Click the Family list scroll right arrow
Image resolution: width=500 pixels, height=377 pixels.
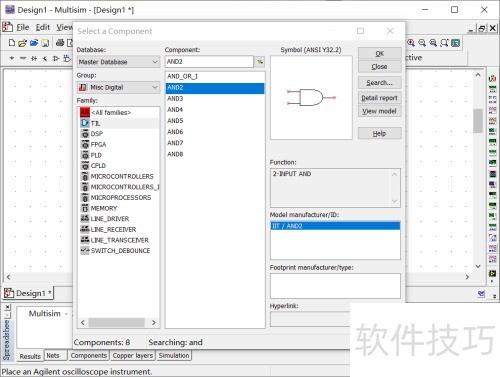click(x=154, y=322)
